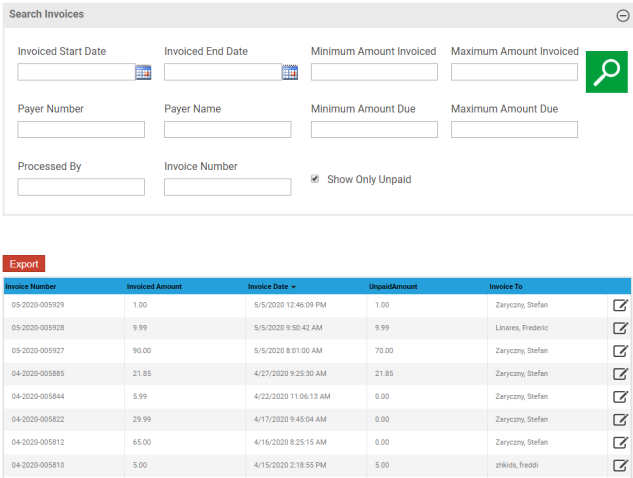The image size is (633, 478).
Task: Open edit icon for invoice 05-2020-005927
Action: click(x=620, y=351)
